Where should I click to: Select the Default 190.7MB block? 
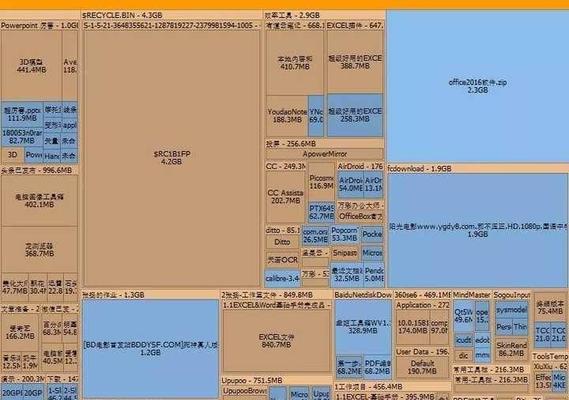(422, 367)
